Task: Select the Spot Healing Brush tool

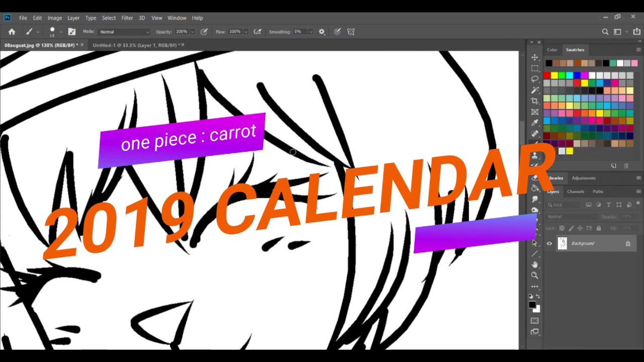Action: point(534,134)
